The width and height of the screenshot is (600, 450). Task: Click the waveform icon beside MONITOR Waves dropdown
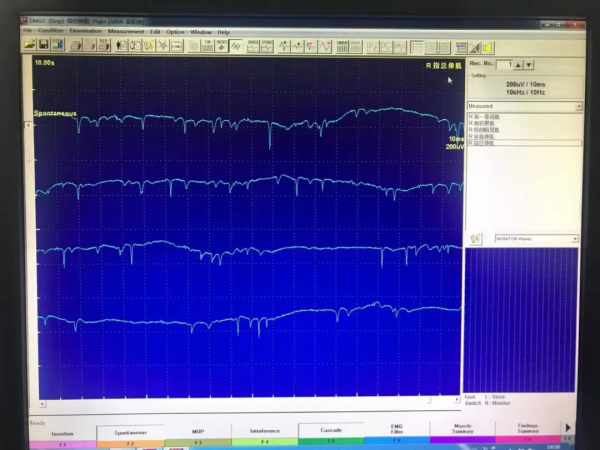[476, 239]
